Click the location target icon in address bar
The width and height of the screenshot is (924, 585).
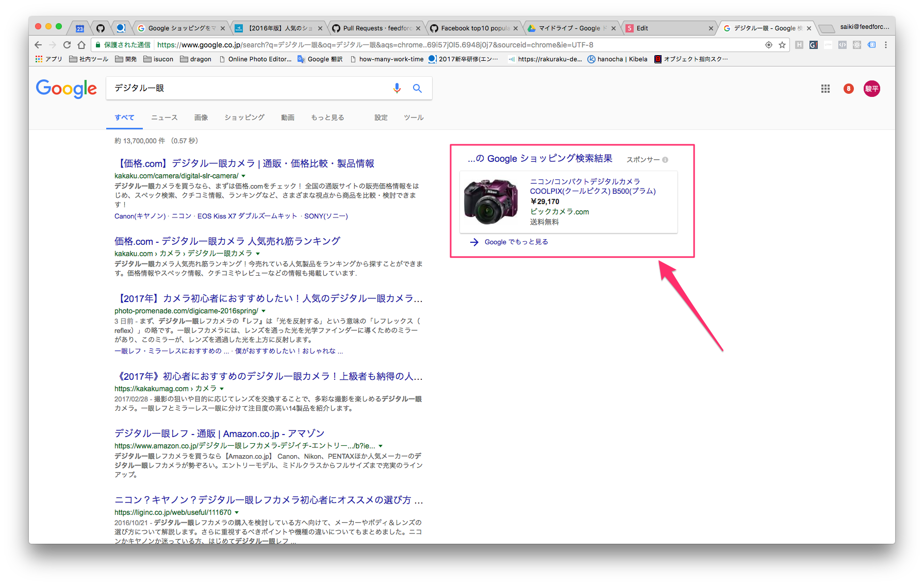click(769, 45)
